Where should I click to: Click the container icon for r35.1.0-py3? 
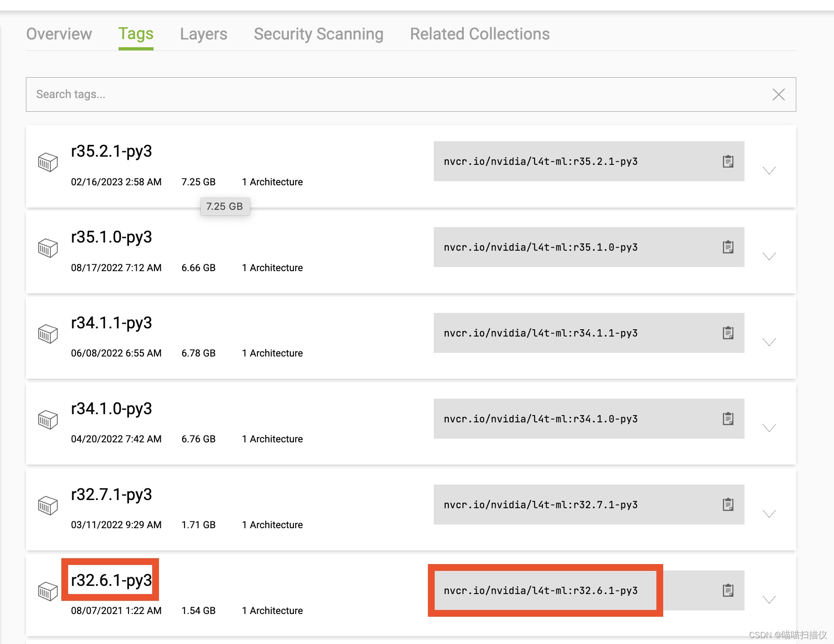pyautogui.click(x=48, y=248)
